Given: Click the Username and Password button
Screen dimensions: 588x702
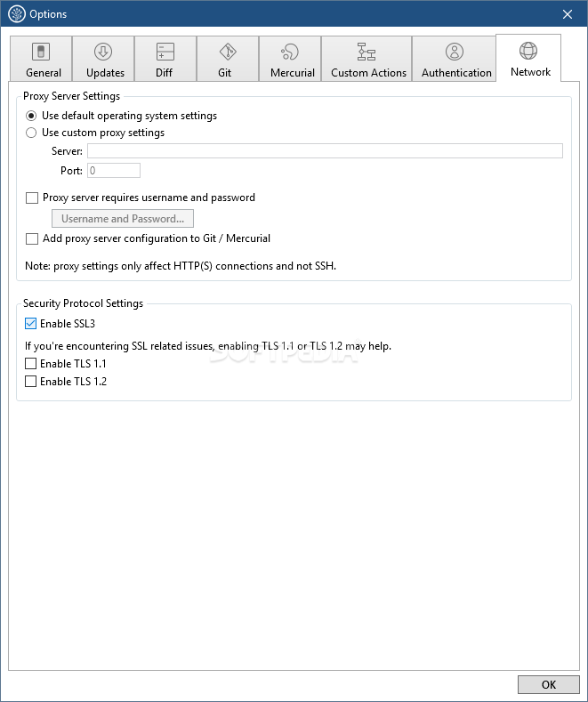Looking at the screenshot, I should point(123,219).
